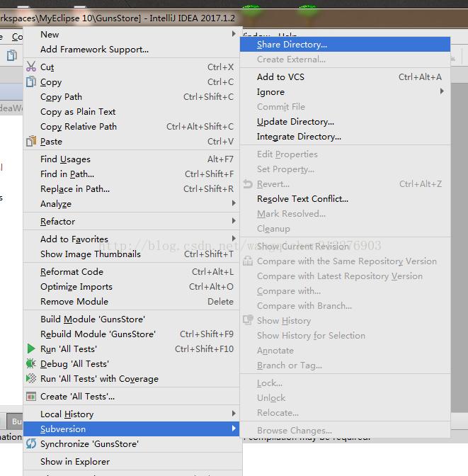Expand the Local History submenu arrow
Viewport: 468px width, 476px height.
click(234, 413)
